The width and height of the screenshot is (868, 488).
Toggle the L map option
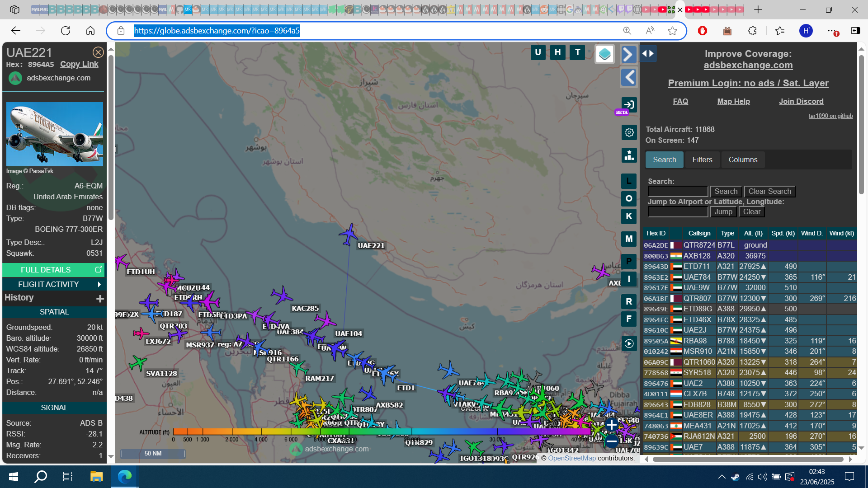(x=629, y=181)
